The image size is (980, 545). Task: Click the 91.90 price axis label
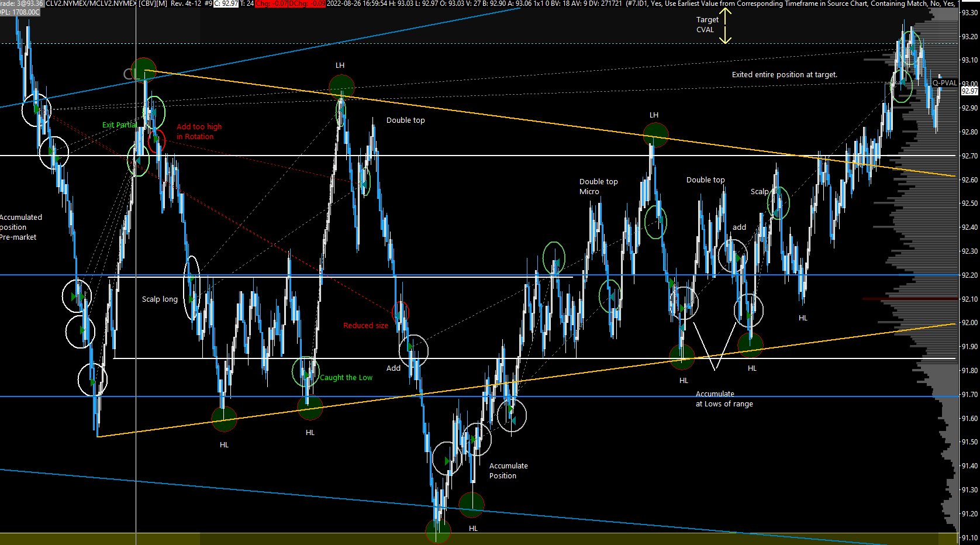click(969, 347)
